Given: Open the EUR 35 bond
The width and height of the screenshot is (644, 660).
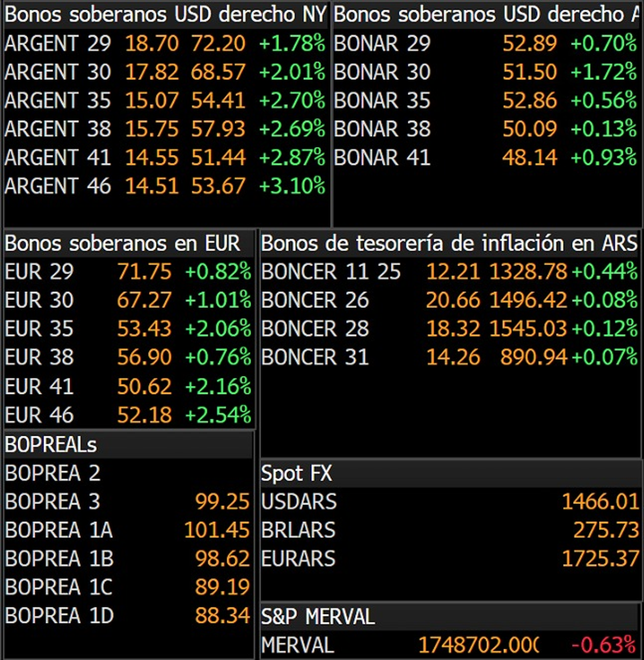Looking at the screenshot, I should (x=39, y=328).
